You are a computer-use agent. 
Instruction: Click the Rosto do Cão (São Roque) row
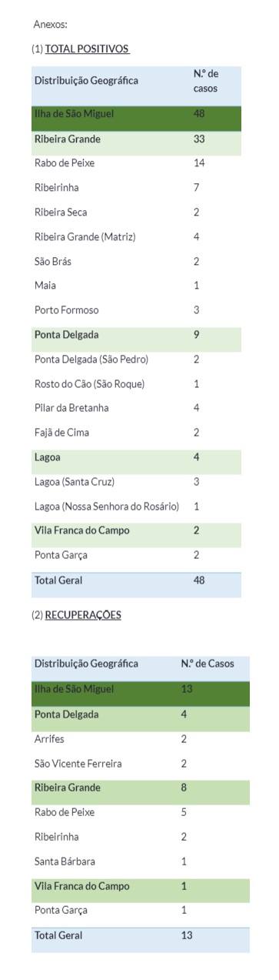pos(136,383)
